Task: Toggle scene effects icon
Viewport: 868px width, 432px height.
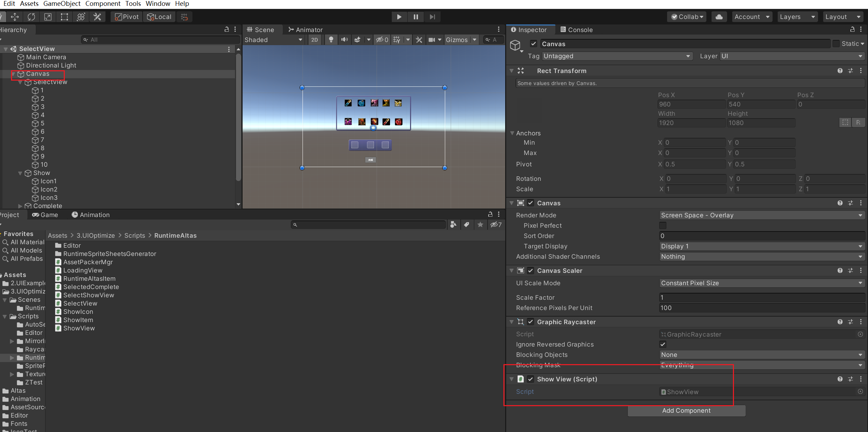Action: pyautogui.click(x=358, y=40)
